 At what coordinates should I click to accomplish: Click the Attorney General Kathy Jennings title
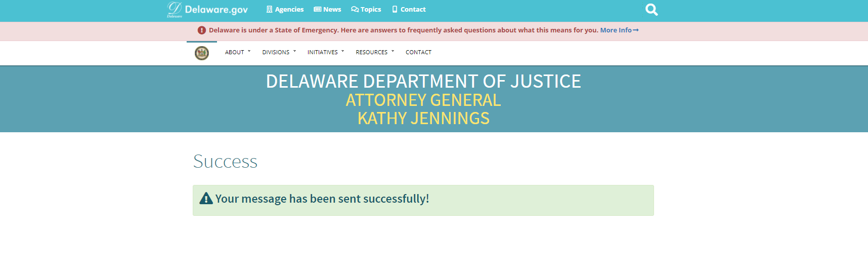pos(423,109)
